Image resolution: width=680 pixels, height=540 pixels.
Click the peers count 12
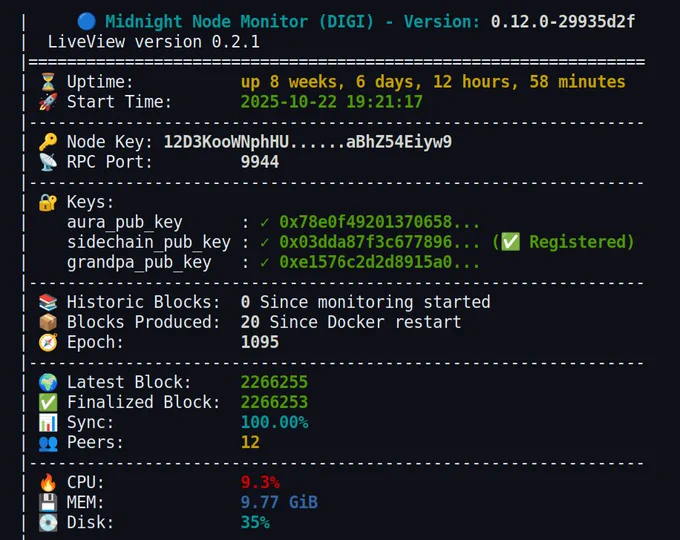point(250,442)
